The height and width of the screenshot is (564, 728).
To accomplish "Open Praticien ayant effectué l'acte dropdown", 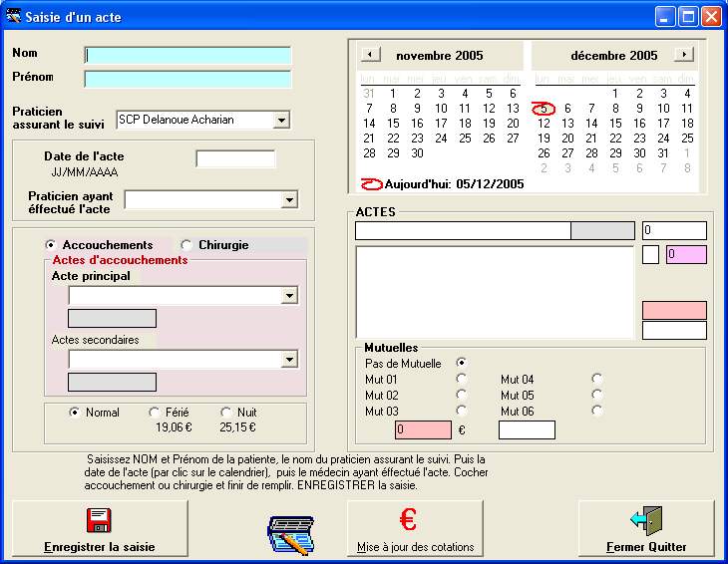I will [289, 200].
